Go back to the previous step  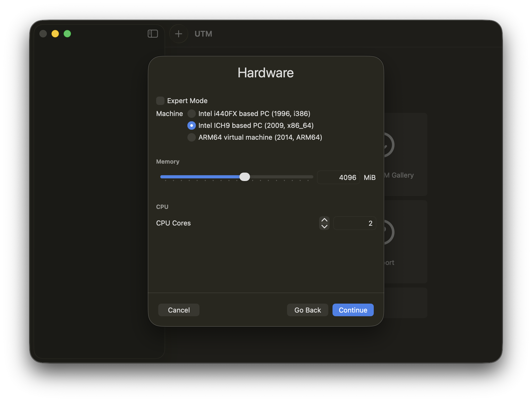(x=307, y=310)
